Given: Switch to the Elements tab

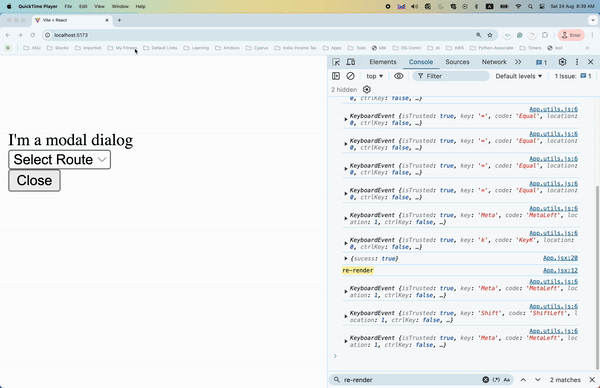Looking at the screenshot, I should [x=383, y=62].
